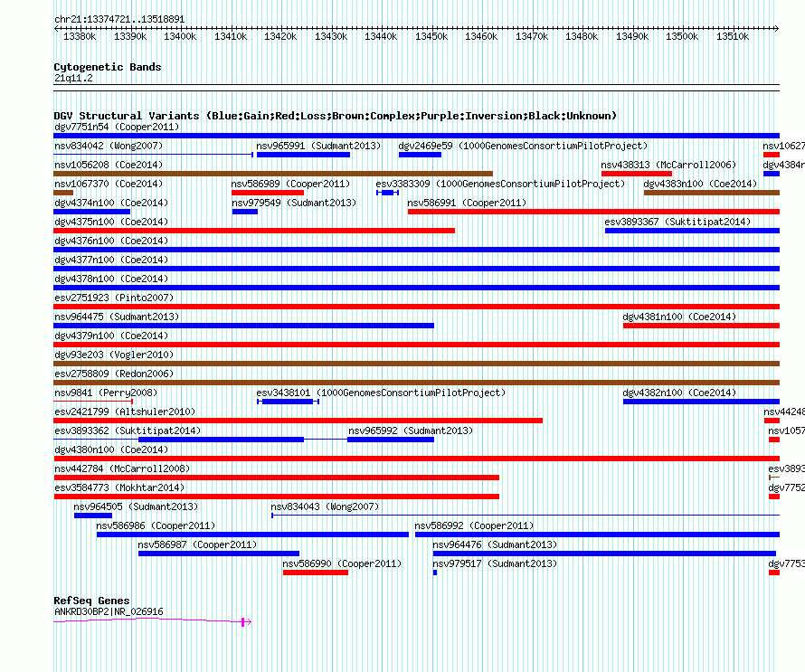Click nsv834043 (Wong2007) label
Screen dimensions: 805x672
[325, 506]
